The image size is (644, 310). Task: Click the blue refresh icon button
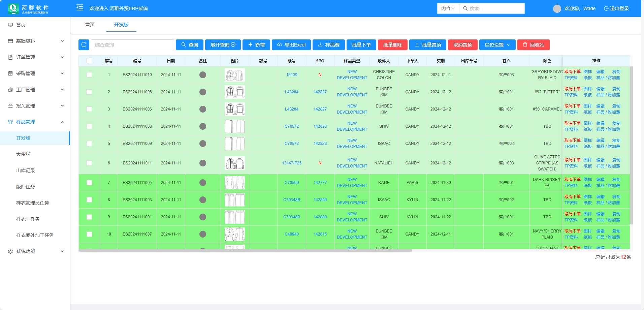84,45
